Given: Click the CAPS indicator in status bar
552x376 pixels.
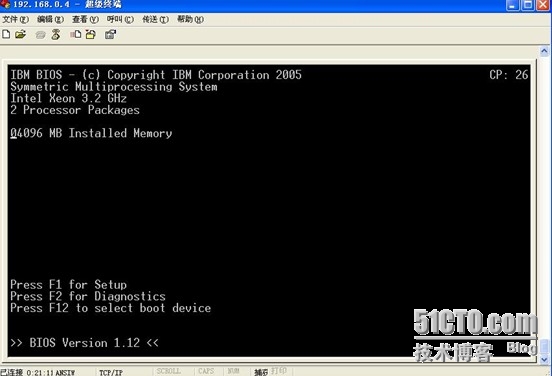Looking at the screenshot, I should (x=206, y=371).
